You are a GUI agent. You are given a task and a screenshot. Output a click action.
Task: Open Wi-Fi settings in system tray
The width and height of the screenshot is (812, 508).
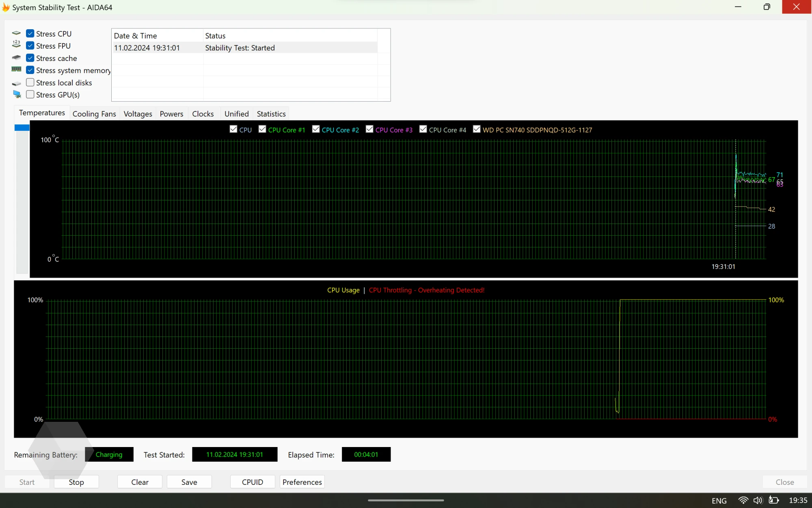[743, 500]
